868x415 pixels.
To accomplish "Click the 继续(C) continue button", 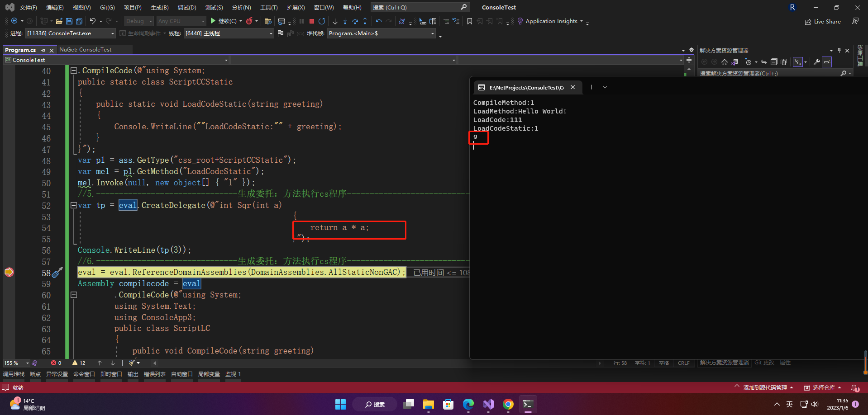I will [224, 21].
